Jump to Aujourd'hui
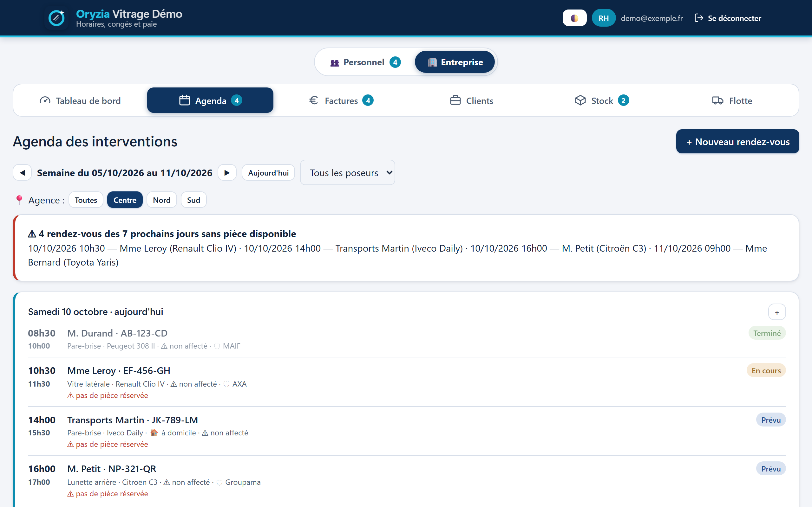Viewport: 812px width, 507px height. tap(268, 173)
